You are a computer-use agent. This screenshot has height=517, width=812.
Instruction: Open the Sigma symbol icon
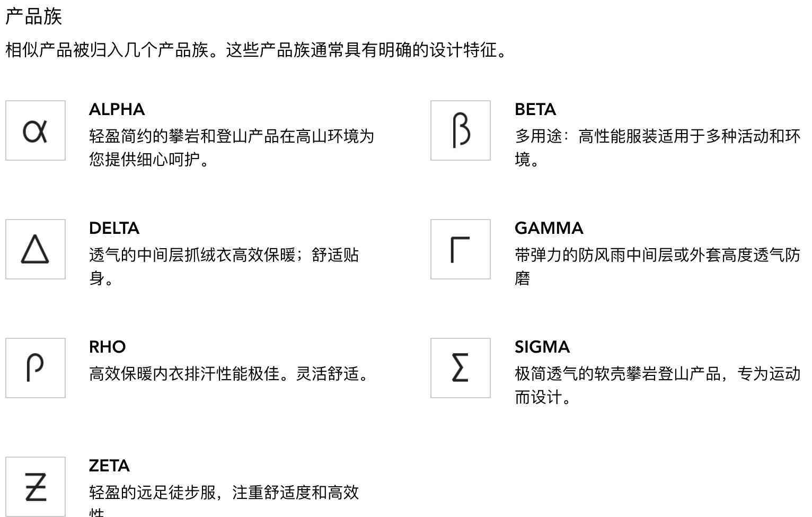(461, 368)
